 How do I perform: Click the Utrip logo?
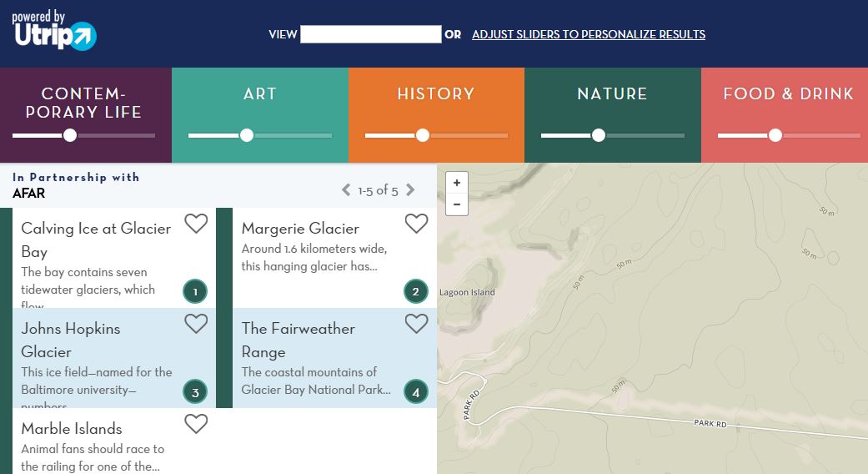point(54,32)
